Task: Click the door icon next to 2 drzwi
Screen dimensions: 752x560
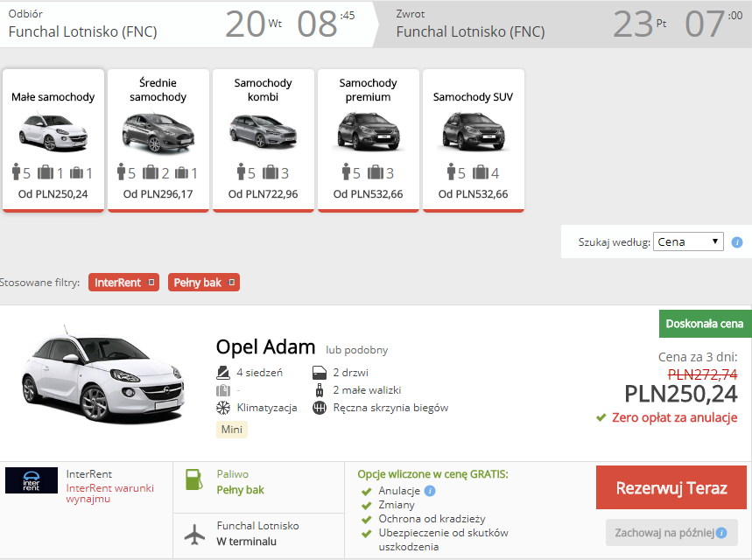Action: (320, 373)
